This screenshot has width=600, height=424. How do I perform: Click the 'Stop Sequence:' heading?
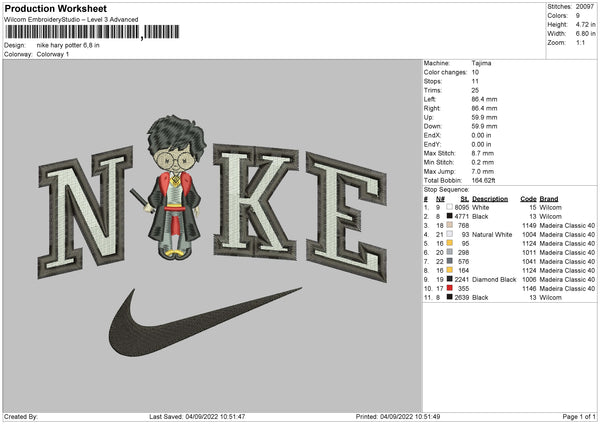(446, 189)
